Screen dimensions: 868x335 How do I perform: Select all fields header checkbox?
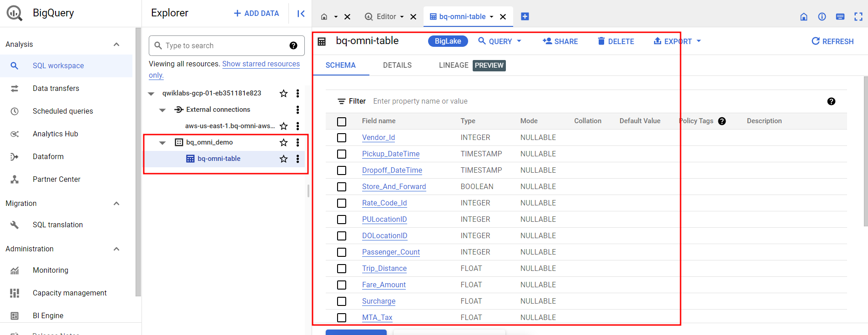point(342,121)
